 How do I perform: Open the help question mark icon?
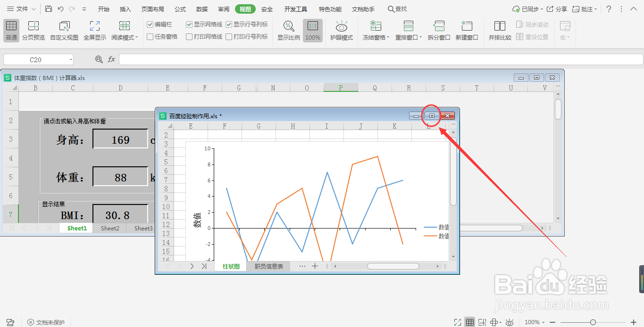609,9
